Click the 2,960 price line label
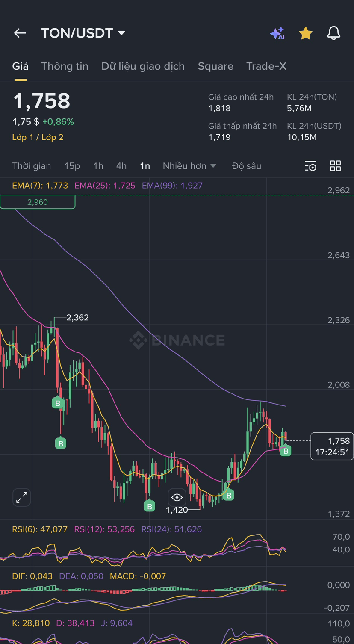This screenshot has height=644, width=354. tap(38, 202)
